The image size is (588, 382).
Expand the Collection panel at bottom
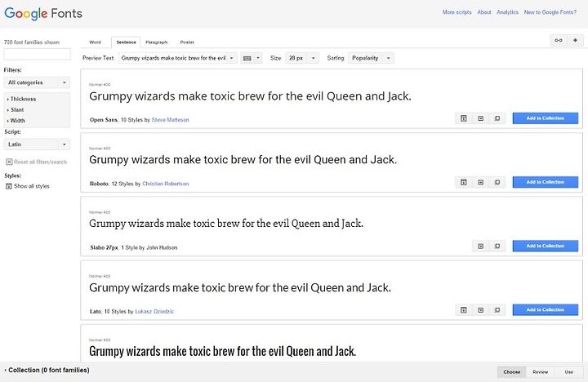pos(47,370)
